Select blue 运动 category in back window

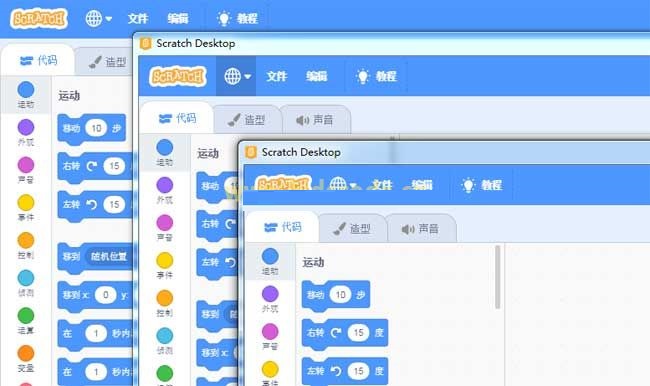pos(26,95)
